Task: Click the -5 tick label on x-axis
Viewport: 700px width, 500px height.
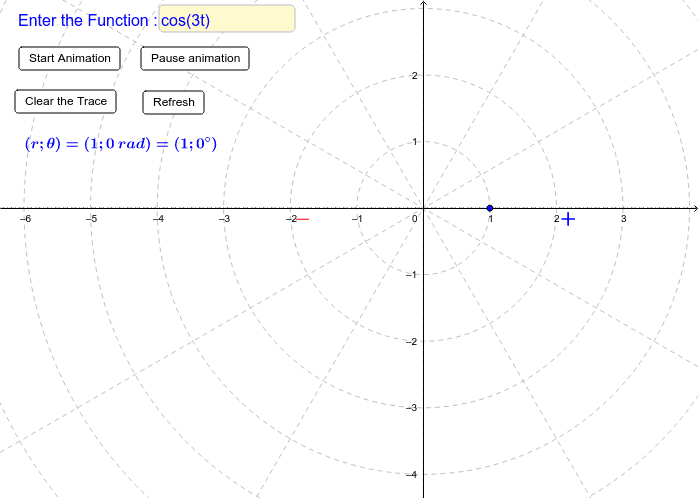Action: click(x=90, y=218)
